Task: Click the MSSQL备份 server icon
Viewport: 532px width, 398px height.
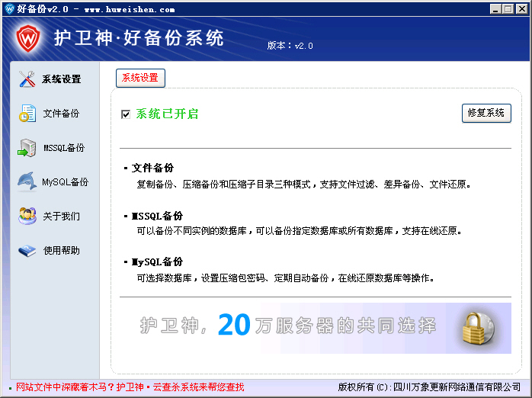Action: point(27,148)
